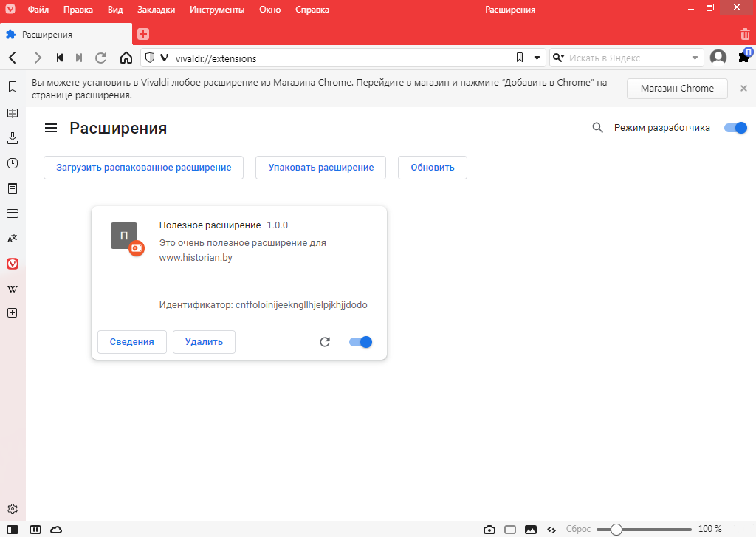This screenshot has width=756, height=537.
Task: Disable Режим разработчика toggle
Action: tap(735, 128)
